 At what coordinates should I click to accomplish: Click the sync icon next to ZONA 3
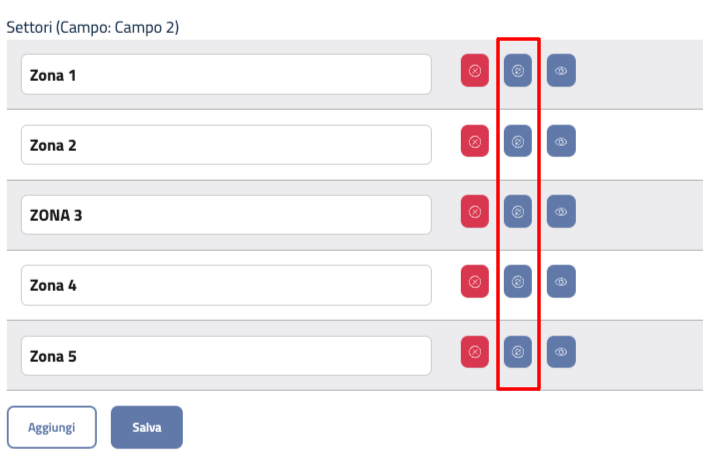tap(518, 211)
